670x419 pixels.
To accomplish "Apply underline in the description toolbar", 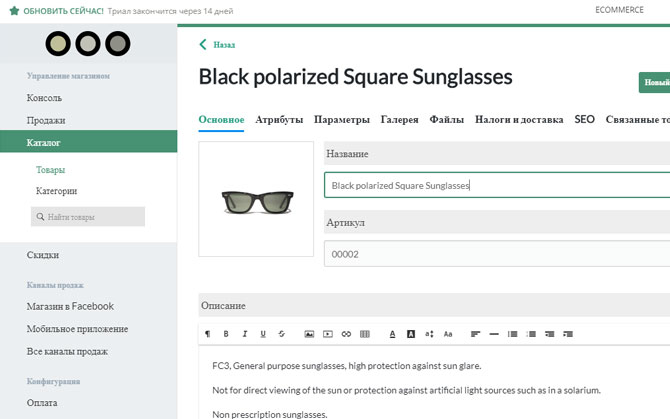I will pos(263,333).
